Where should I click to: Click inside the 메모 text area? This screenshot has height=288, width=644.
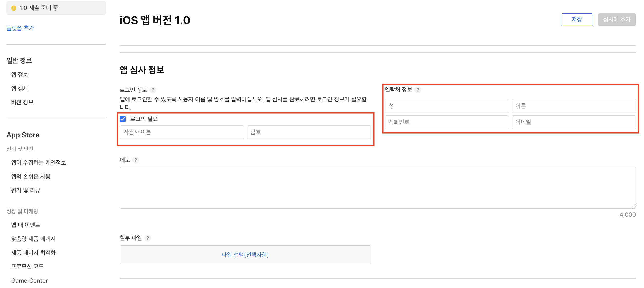click(x=377, y=187)
